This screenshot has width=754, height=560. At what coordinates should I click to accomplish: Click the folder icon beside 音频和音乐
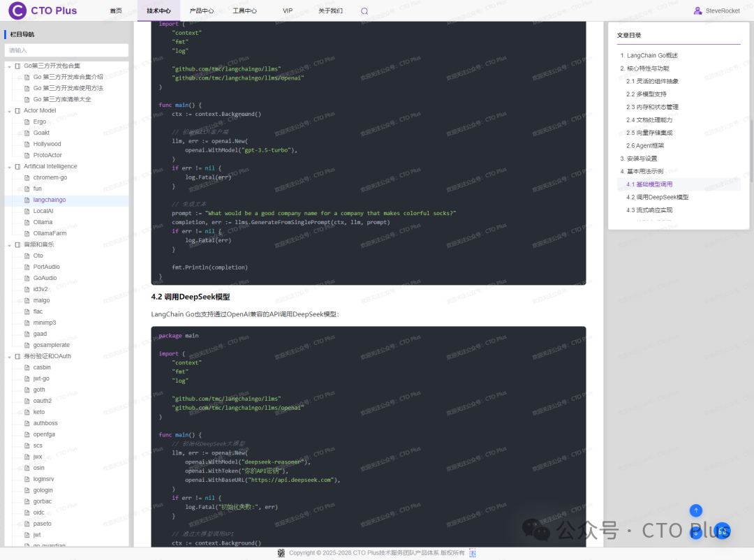(x=17, y=245)
